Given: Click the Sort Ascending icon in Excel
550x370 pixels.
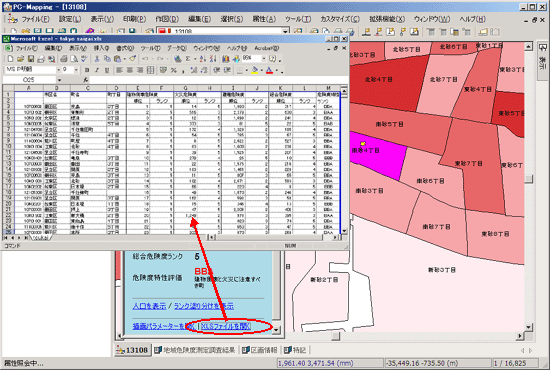Looking at the screenshot, I should 203,59.
